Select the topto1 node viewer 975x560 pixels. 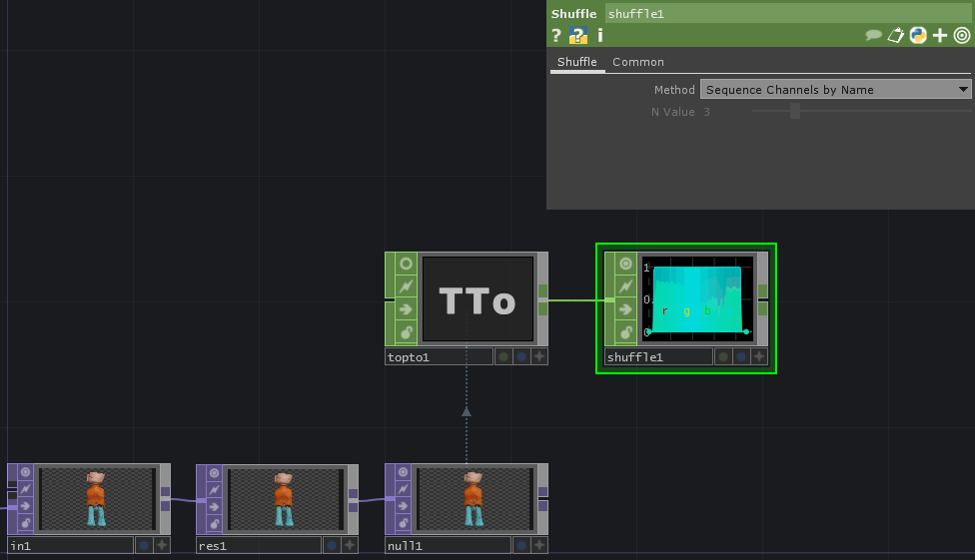pyautogui.click(x=479, y=300)
